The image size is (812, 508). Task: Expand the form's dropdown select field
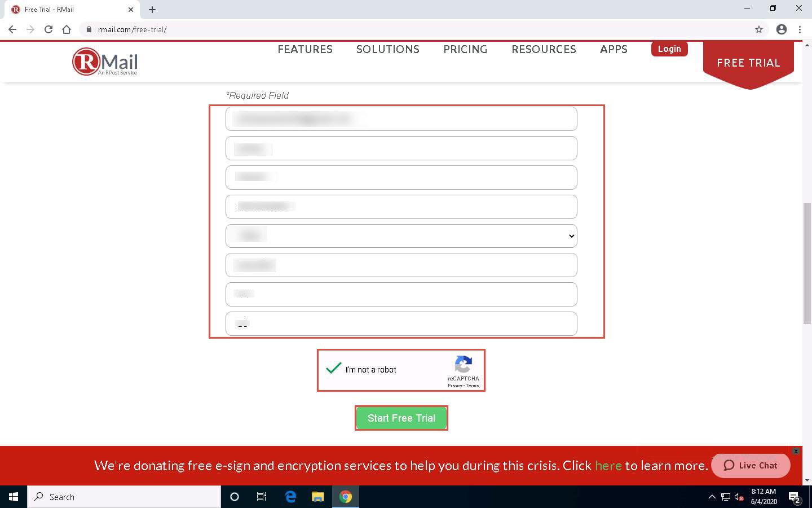pyautogui.click(x=401, y=236)
